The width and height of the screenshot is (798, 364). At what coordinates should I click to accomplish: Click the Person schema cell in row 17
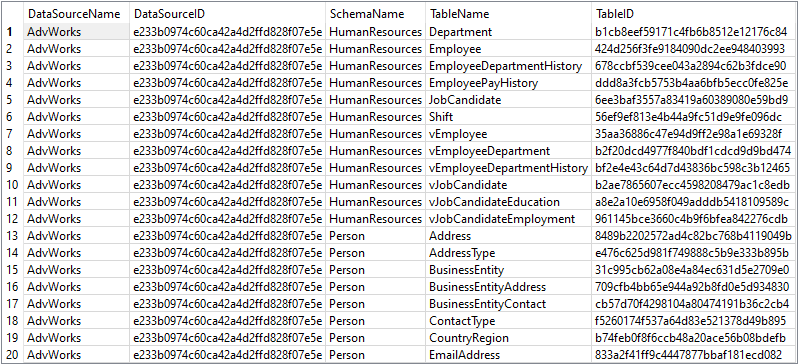(376, 304)
